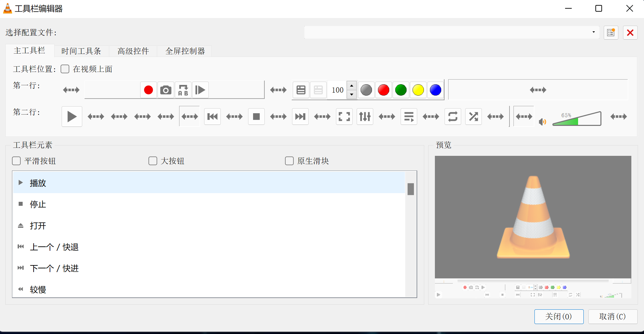Click the loop repeat icon
644x334 pixels.
coord(453,117)
